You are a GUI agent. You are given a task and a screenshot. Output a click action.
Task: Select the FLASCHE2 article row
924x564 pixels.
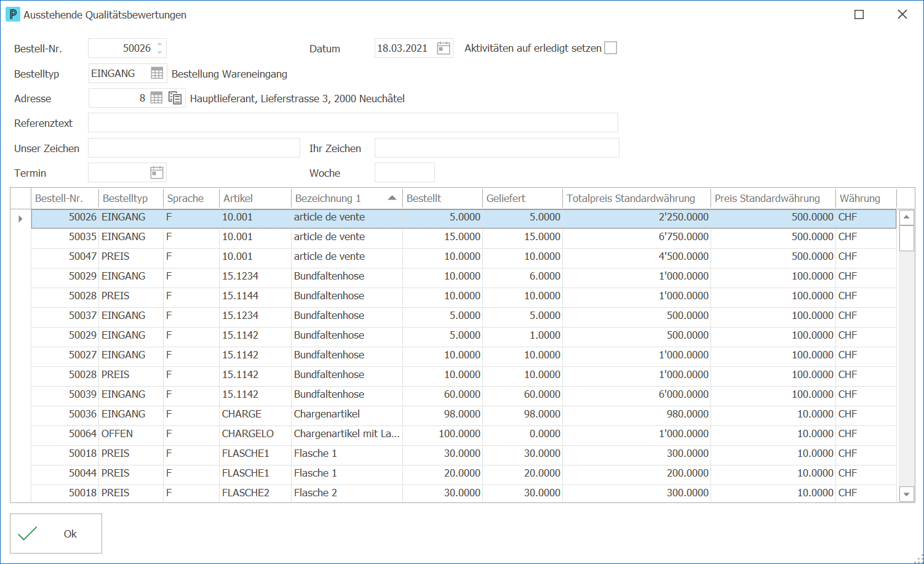pyautogui.click(x=464, y=493)
